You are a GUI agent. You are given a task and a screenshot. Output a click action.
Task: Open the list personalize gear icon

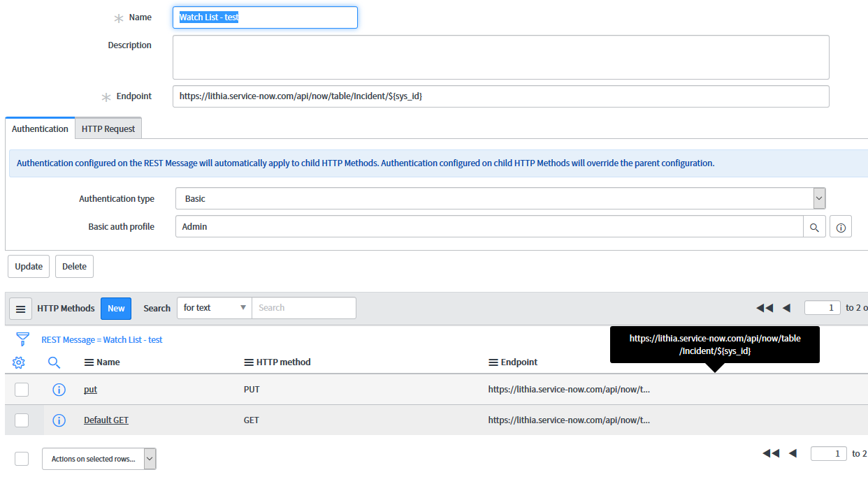click(19, 362)
